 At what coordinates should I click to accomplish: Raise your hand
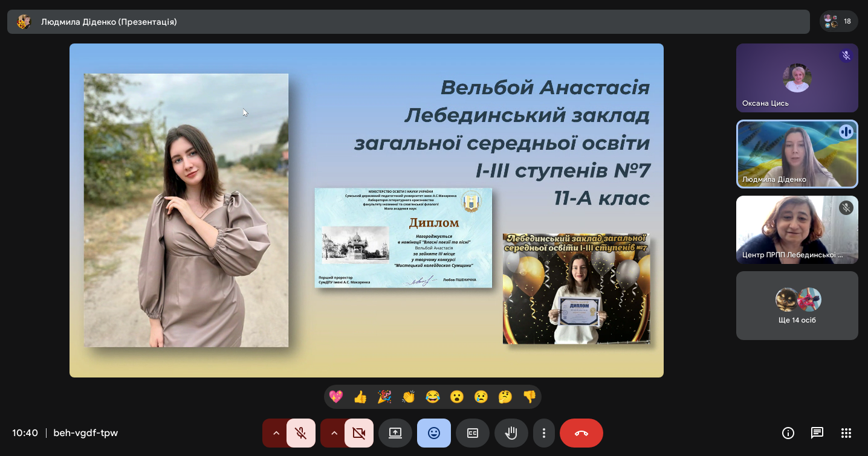(511, 433)
